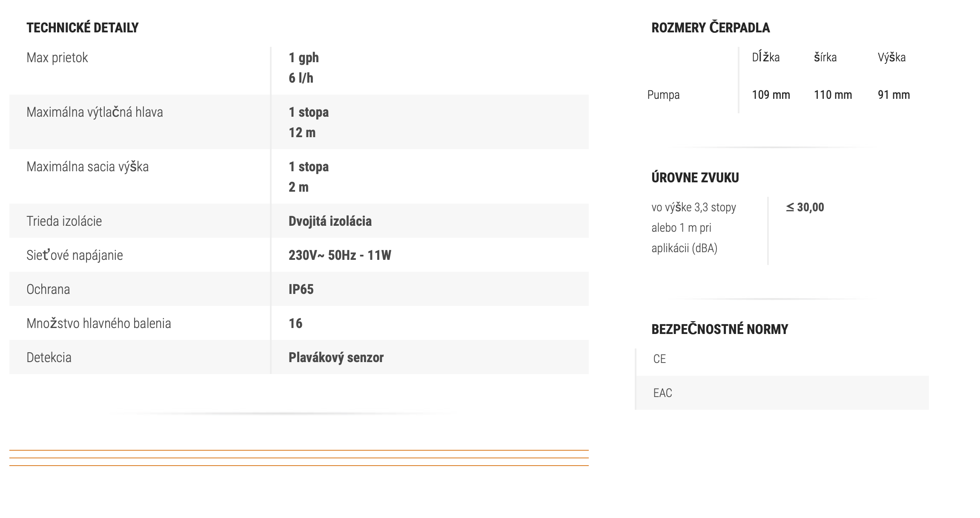This screenshot has width=980, height=518.
Task: Select the Dvojitá izolácia value
Action: coord(330,221)
